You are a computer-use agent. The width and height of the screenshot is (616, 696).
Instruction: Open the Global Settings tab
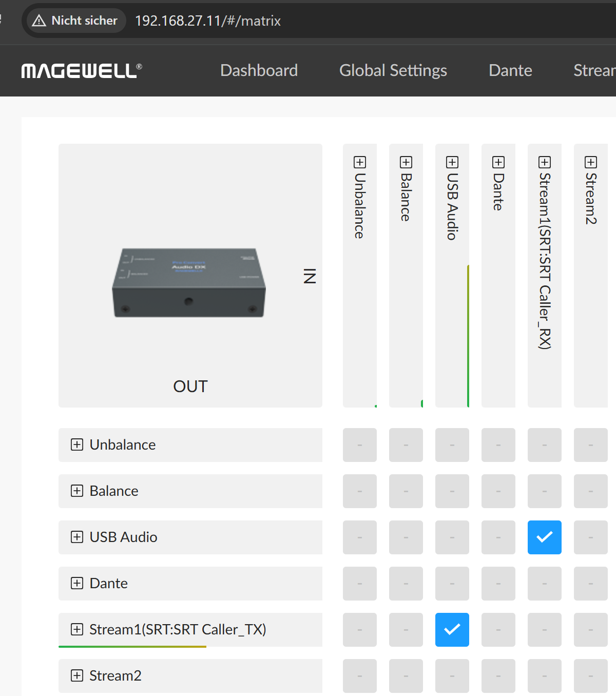393,70
